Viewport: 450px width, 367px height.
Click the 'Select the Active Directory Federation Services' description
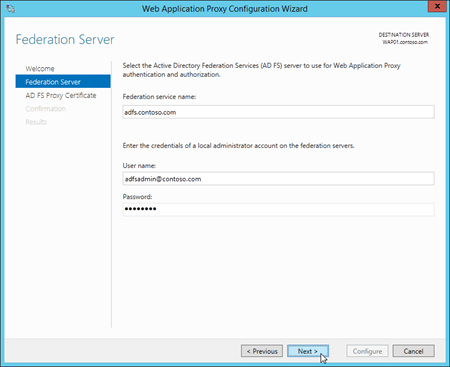262,70
